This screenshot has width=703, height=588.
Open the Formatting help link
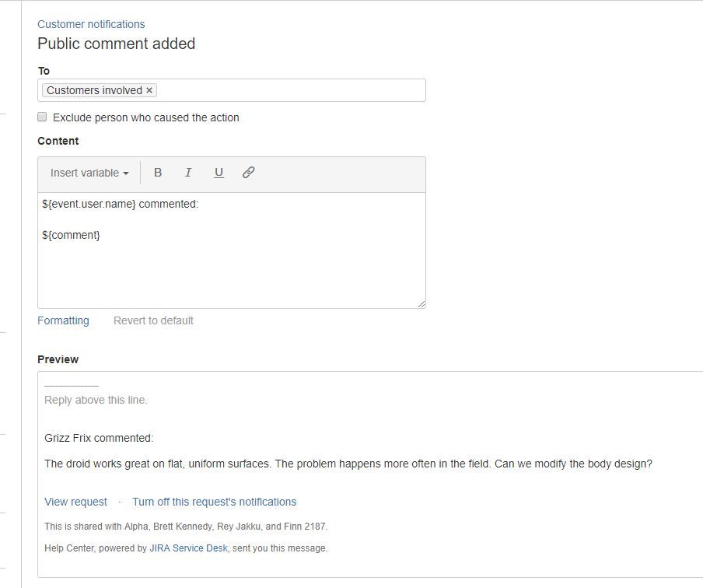(63, 320)
